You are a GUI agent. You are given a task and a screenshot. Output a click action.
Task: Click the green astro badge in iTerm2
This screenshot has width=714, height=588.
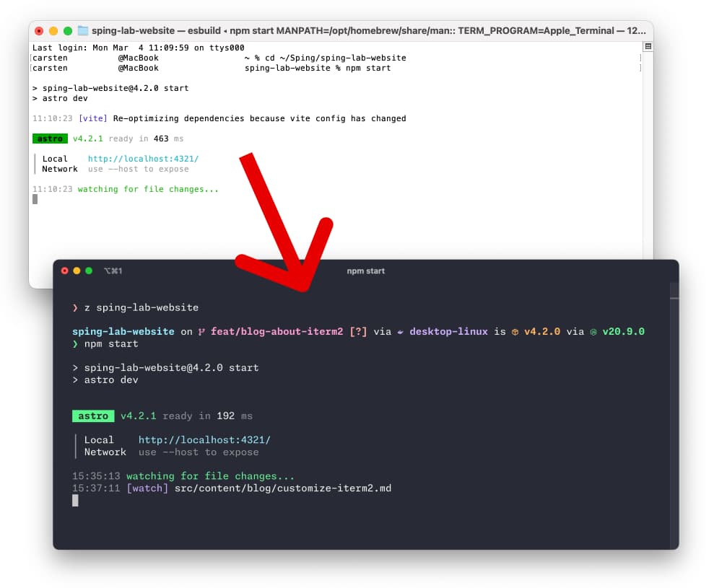coord(92,416)
